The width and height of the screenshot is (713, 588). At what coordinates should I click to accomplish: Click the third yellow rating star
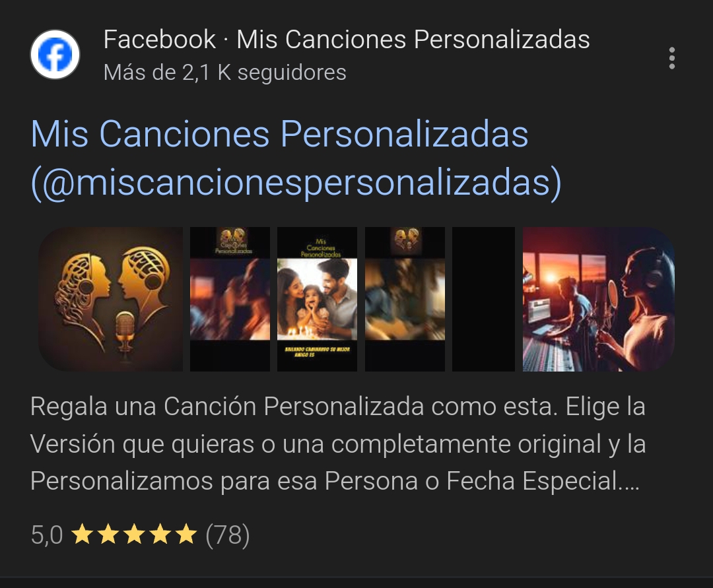(135, 534)
